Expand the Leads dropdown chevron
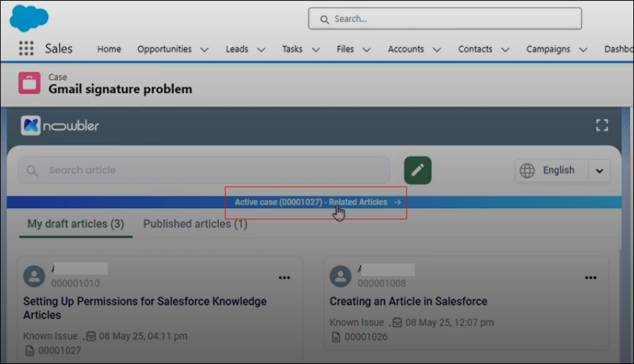This screenshot has width=634, height=364. 261,49
